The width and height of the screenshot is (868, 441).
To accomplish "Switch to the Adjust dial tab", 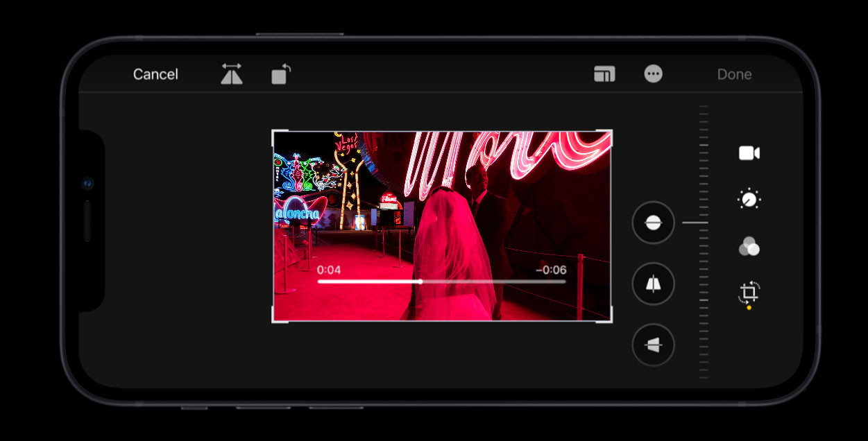I will click(x=749, y=200).
